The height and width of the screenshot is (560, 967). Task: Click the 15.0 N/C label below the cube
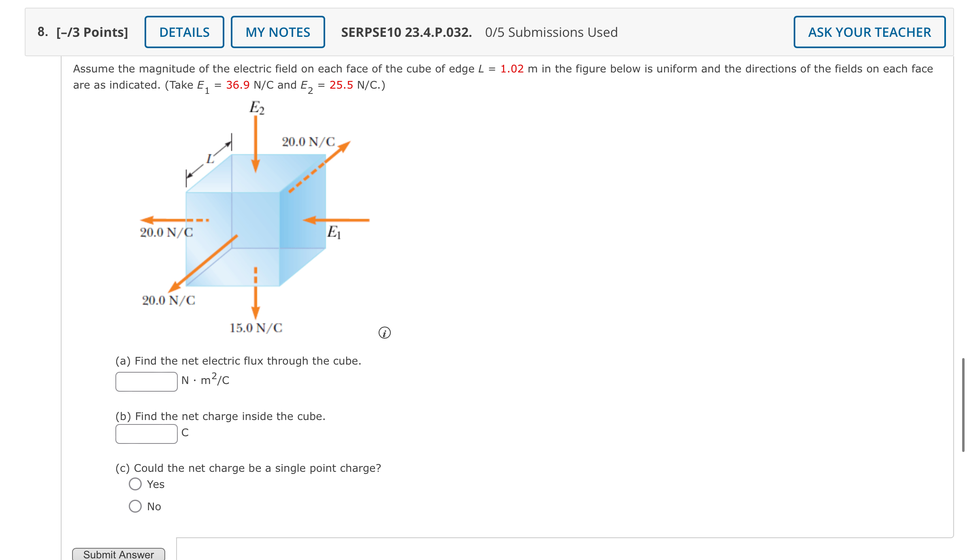point(255,328)
